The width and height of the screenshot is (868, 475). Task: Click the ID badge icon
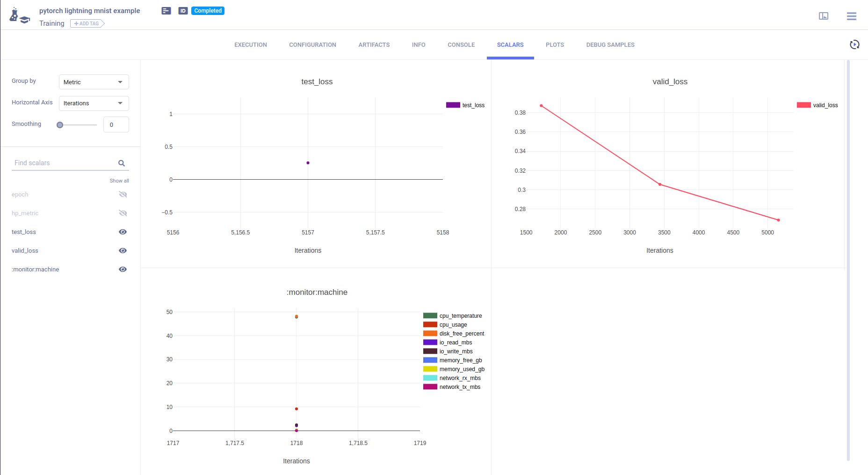(x=183, y=11)
